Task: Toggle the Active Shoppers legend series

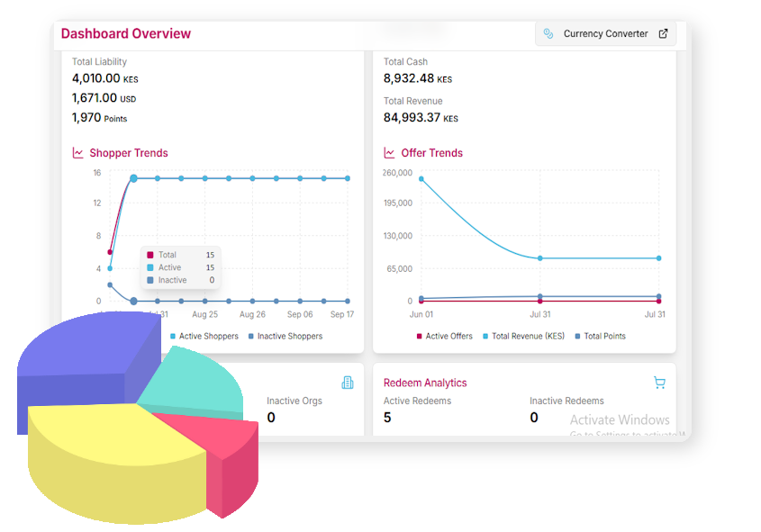Action: 204,337
